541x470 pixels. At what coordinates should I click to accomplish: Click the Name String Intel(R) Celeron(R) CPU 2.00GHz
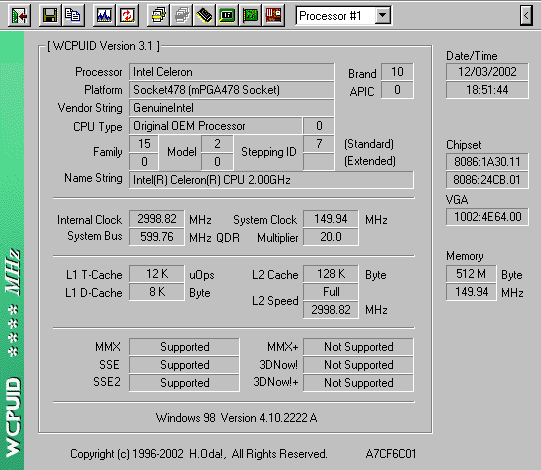tap(271, 179)
